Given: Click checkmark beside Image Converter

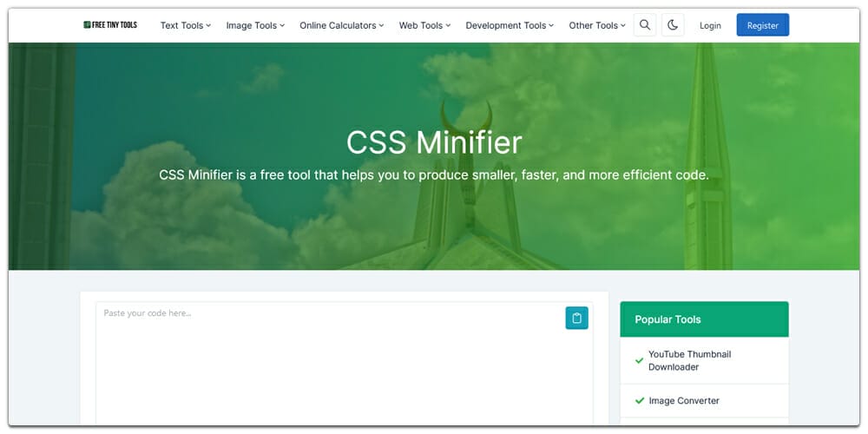Looking at the screenshot, I should pyautogui.click(x=640, y=400).
